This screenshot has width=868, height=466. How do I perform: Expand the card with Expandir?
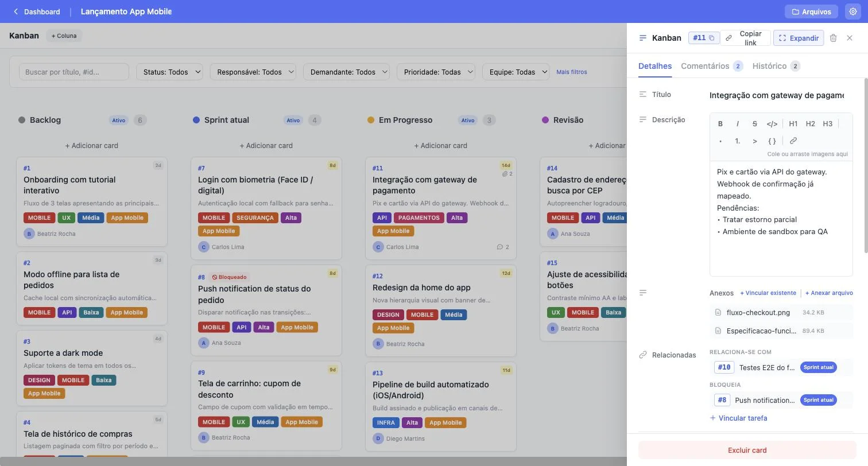799,38
